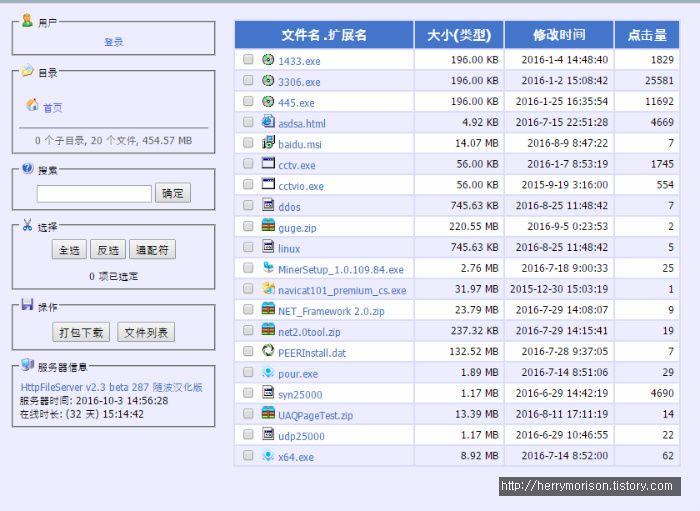Open the ddos file link
Image resolution: width=700 pixels, height=511 pixels.
click(289, 207)
